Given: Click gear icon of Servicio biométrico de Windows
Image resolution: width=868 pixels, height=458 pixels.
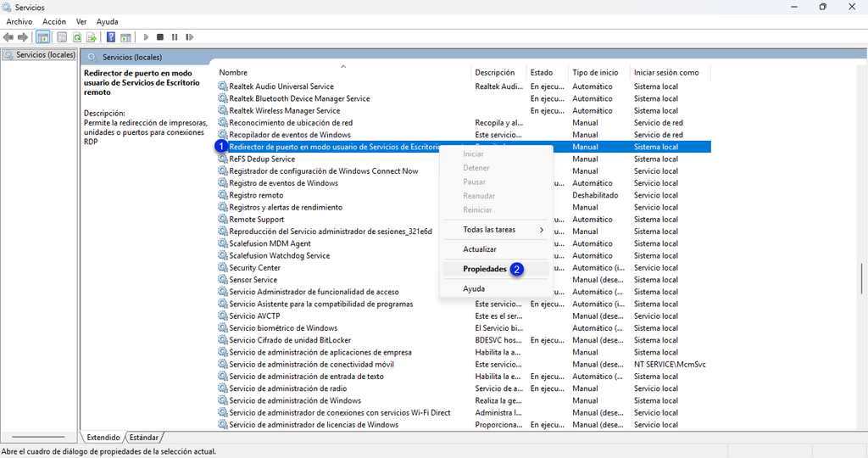Looking at the screenshot, I should coord(223,328).
